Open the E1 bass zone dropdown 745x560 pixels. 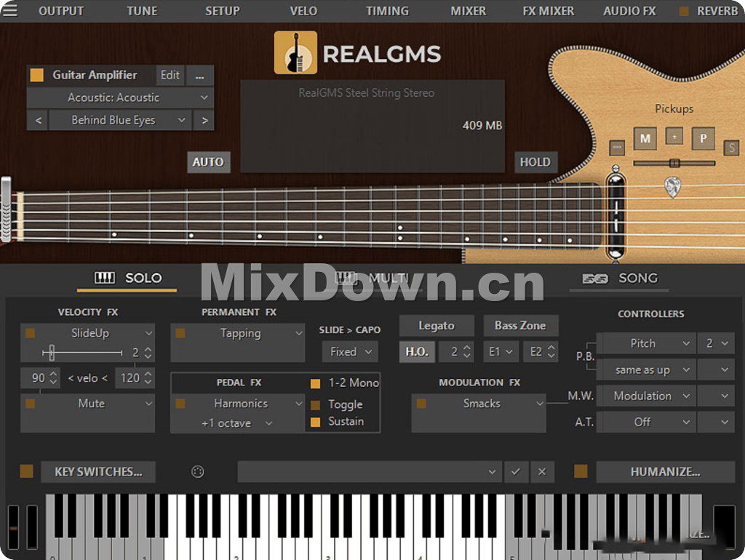[x=501, y=352]
